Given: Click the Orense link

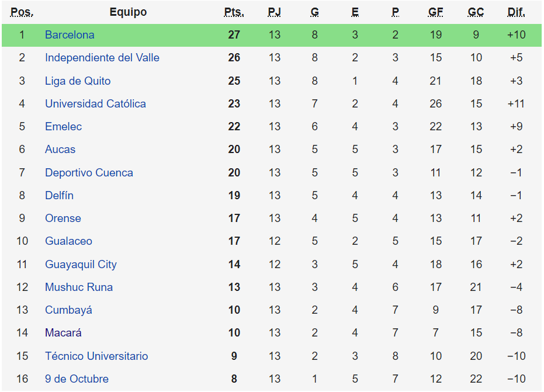Looking at the screenshot, I should [x=63, y=218].
